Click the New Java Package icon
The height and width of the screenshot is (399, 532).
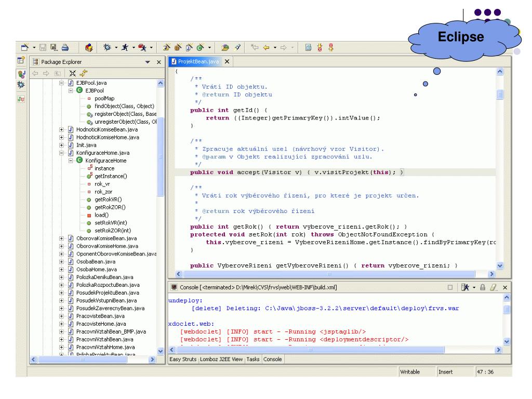point(178,47)
